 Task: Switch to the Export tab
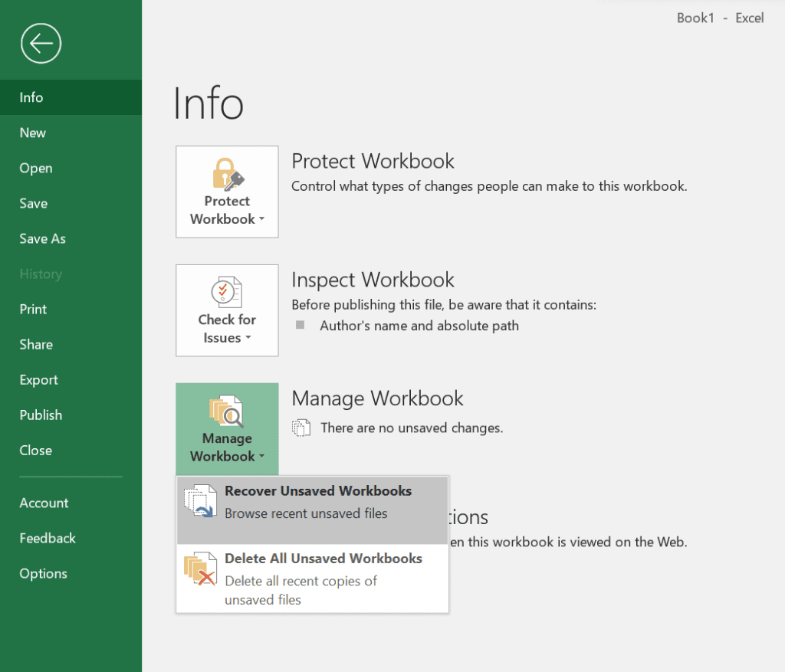[38, 379]
